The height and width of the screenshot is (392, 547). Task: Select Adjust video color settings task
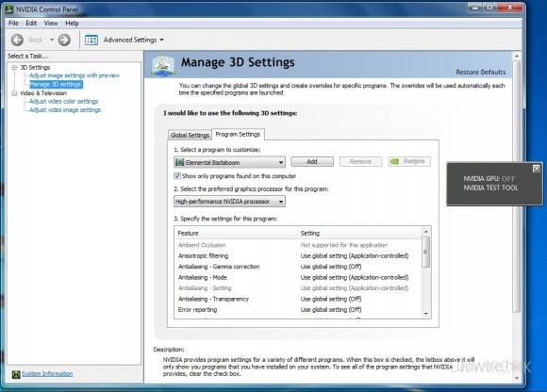coord(64,102)
